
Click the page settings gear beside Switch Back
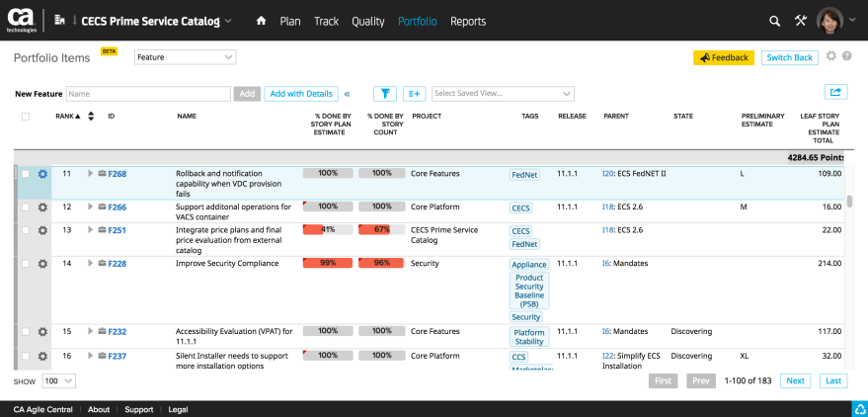[830, 57]
